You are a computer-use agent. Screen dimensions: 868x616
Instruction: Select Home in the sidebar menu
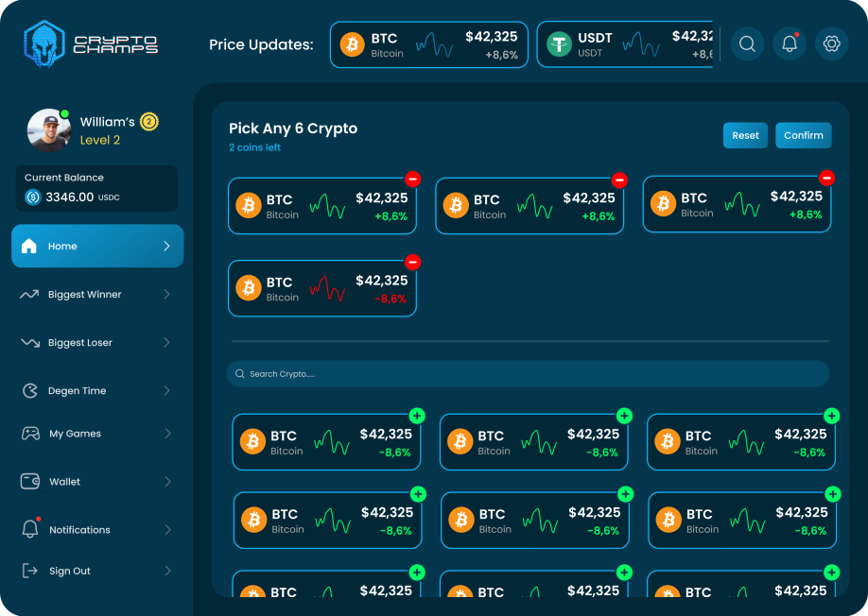[x=97, y=246]
